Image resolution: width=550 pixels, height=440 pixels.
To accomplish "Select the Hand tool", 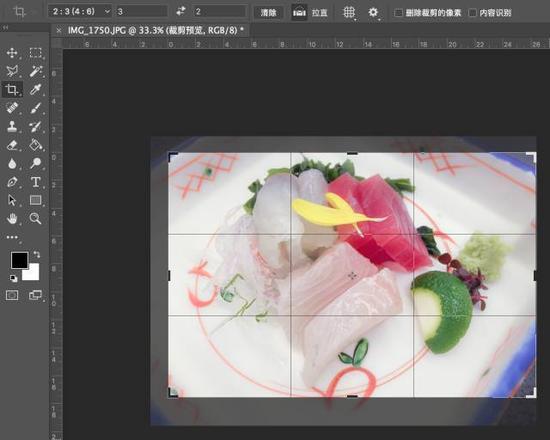I will (x=12, y=218).
